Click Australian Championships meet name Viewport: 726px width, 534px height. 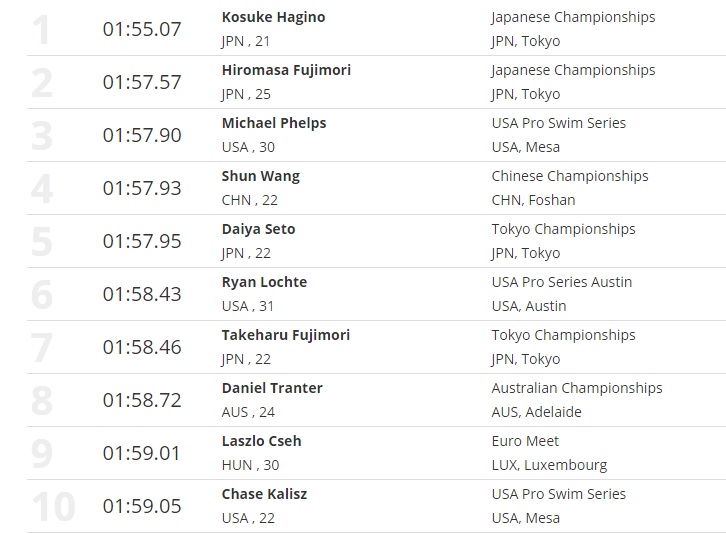(x=577, y=388)
